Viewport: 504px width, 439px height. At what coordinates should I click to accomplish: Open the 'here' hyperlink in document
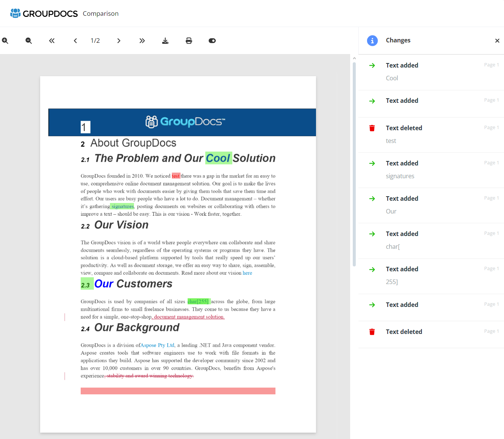coord(247,273)
